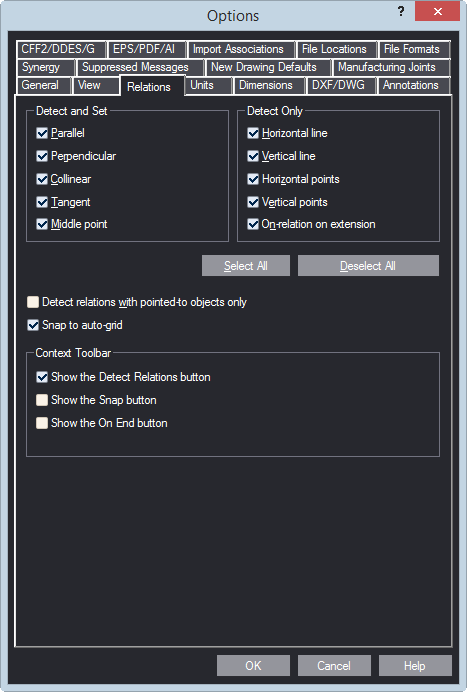Toggle the Horizontal line checkbox
The image size is (467, 692).
(x=253, y=133)
